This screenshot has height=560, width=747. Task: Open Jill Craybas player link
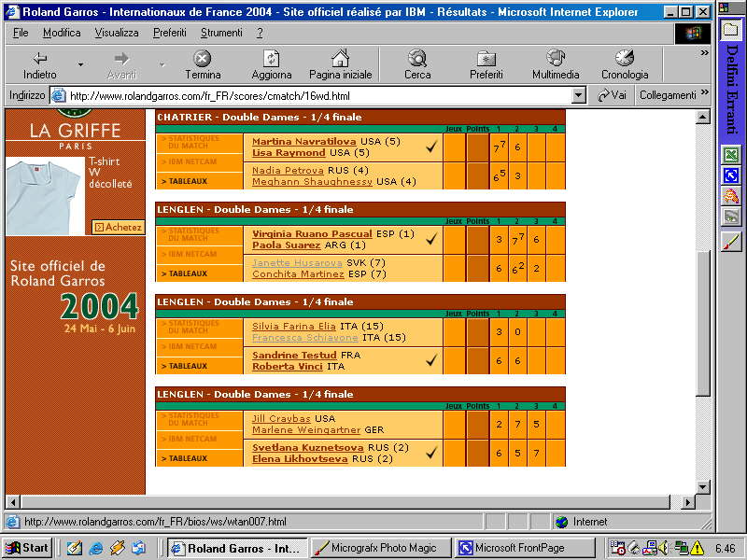click(x=281, y=418)
